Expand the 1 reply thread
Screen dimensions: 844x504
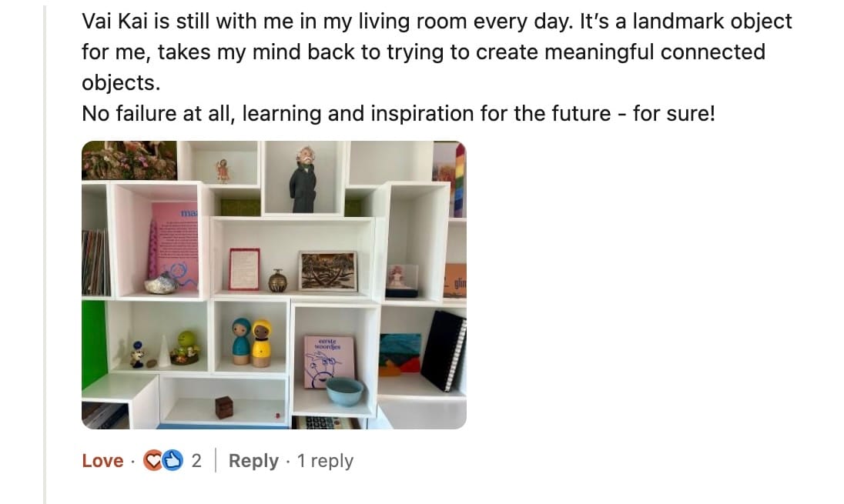(x=325, y=461)
